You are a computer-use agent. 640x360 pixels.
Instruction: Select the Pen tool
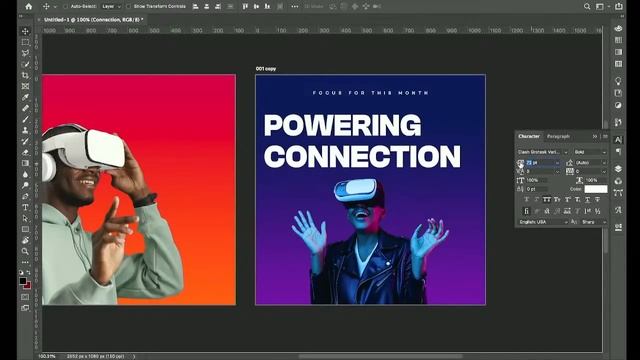coord(25,196)
